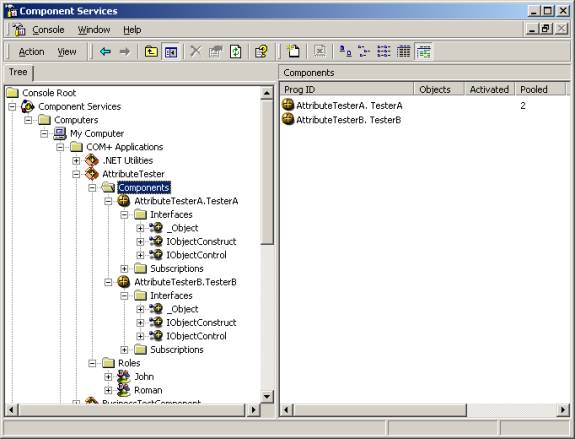Collapse the AttributeTester application node
Screen dimensions: 575x439
(x=76, y=174)
